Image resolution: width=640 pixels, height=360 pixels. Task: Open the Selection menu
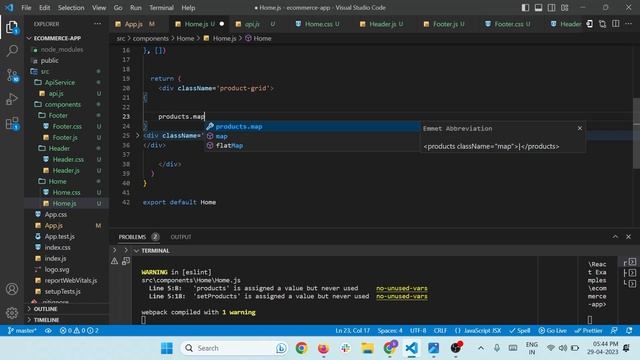(x=71, y=8)
